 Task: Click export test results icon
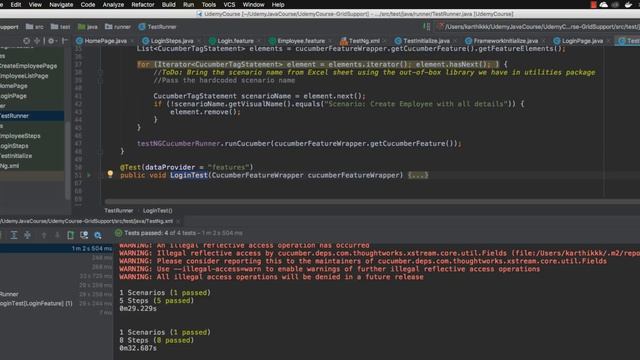[x=71, y=235]
